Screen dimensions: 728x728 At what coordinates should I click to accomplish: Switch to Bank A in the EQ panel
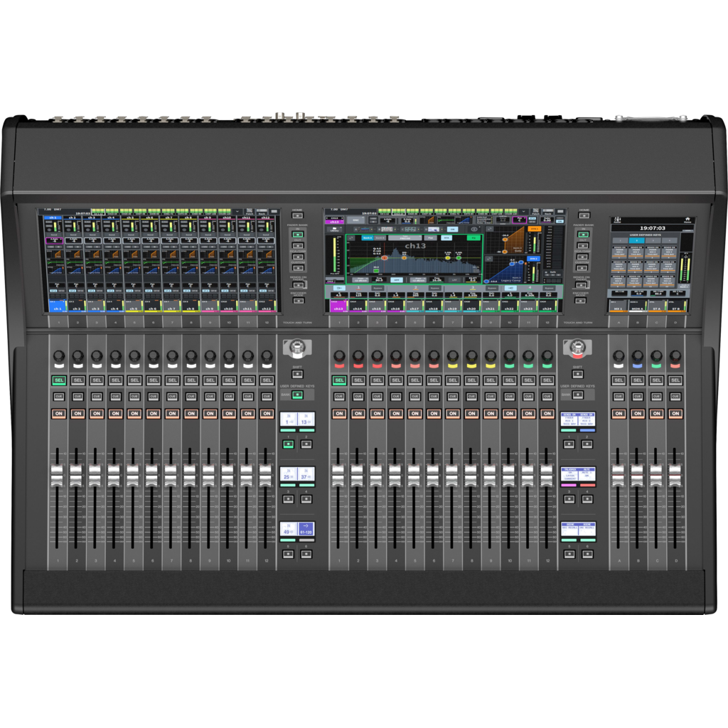tap(368, 238)
